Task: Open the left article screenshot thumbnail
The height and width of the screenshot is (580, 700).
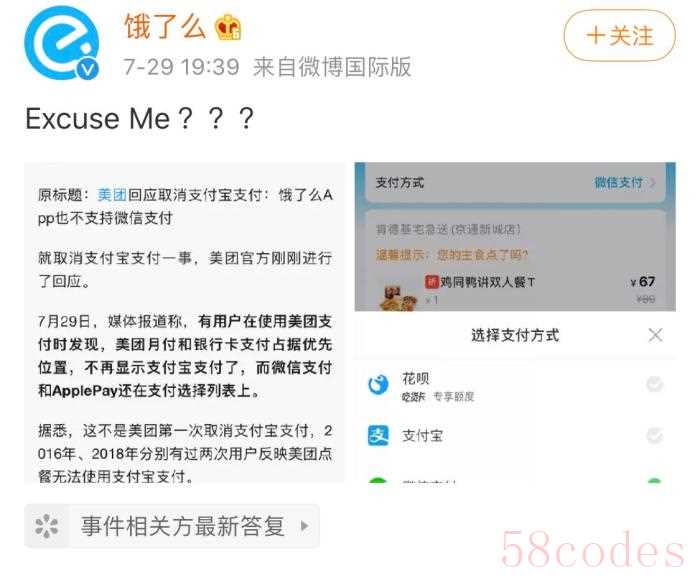Action: pos(184,322)
